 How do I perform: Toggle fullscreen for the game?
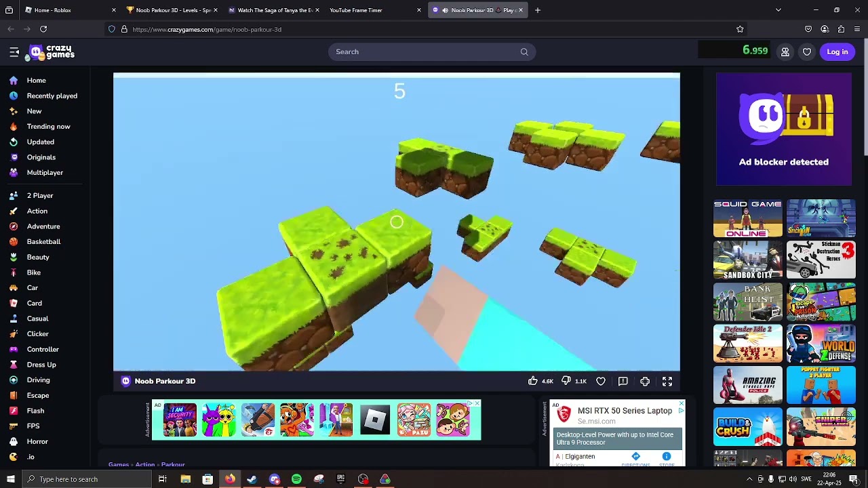(x=667, y=381)
